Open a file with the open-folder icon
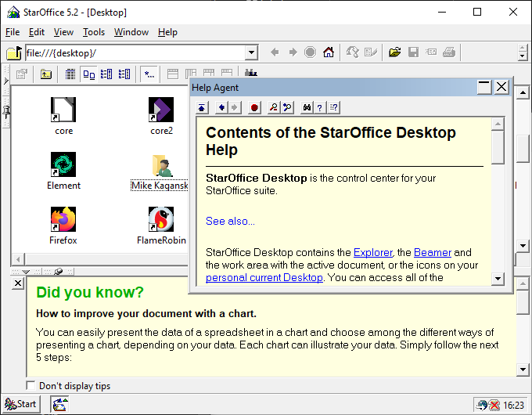The height and width of the screenshot is (415, 532). pyautogui.click(x=395, y=52)
